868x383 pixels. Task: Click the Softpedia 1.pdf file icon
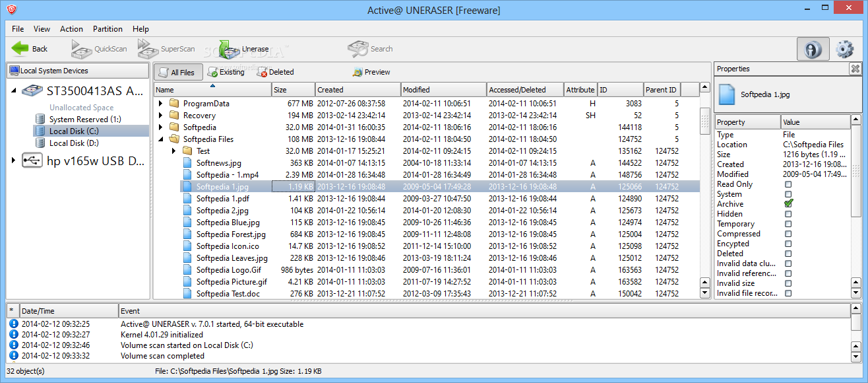[x=188, y=199]
